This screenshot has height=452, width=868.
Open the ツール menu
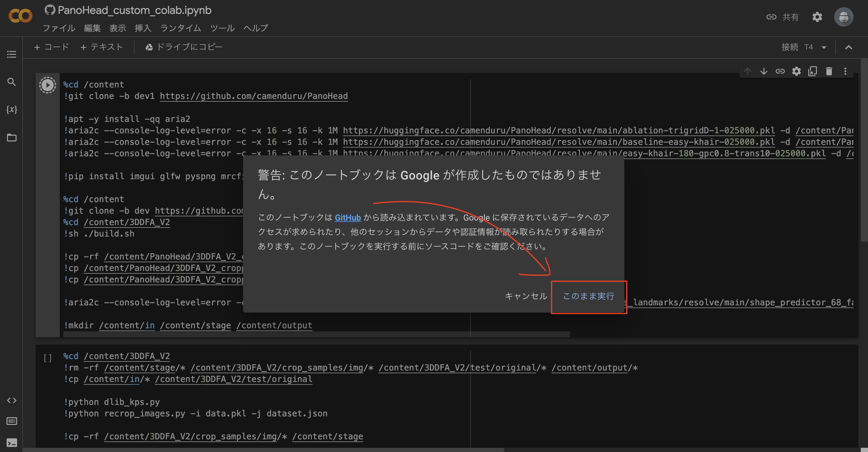click(222, 28)
